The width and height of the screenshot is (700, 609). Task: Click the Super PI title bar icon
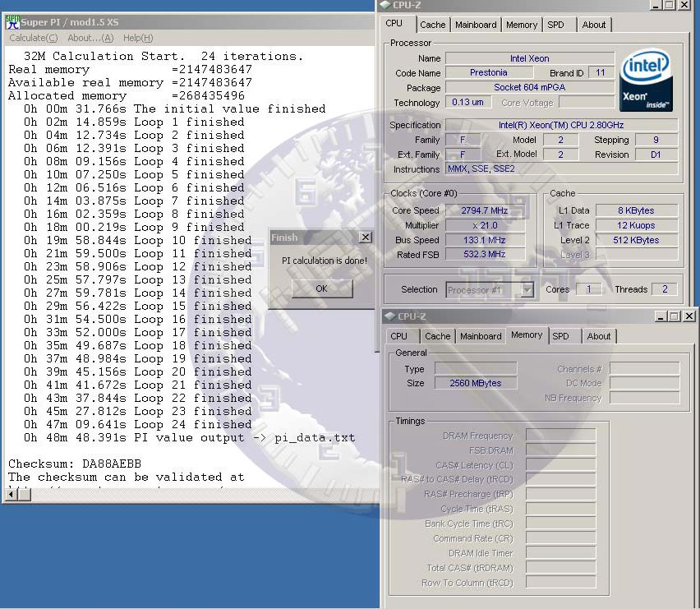13,22
